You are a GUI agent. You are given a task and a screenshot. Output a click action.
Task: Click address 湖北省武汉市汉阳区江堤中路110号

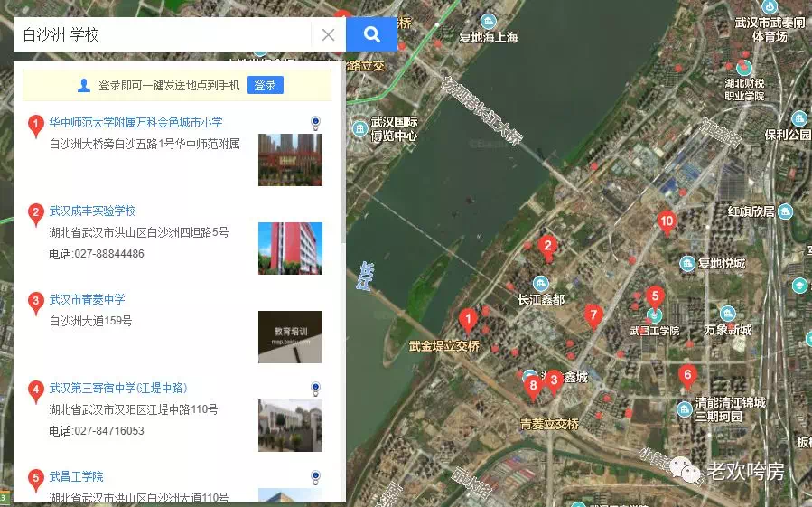point(133,409)
